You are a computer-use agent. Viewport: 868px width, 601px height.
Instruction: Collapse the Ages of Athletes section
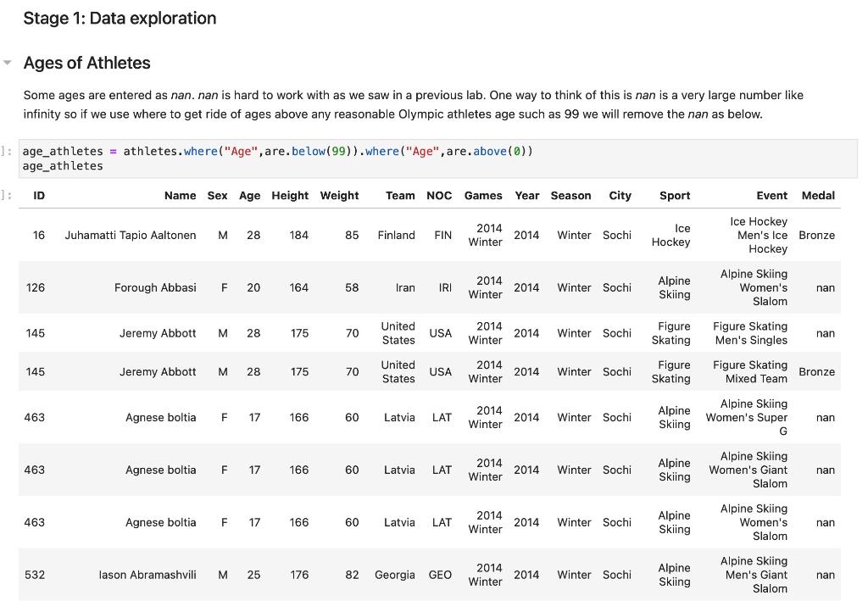(x=8, y=62)
